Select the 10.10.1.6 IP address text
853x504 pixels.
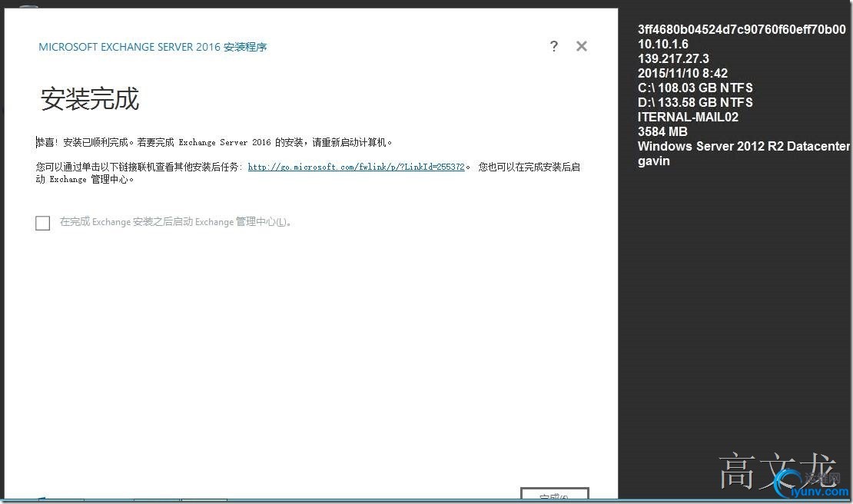tap(662, 44)
